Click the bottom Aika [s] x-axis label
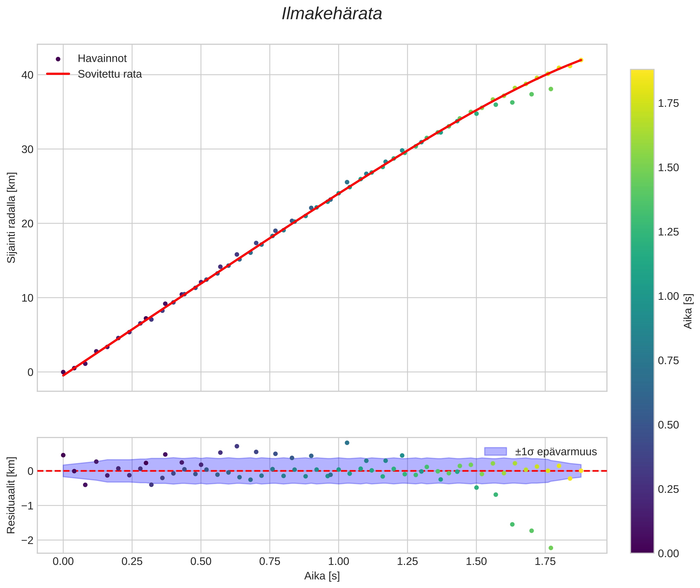The width and height of the screenshot is (700, 588). tap(322, 576)
